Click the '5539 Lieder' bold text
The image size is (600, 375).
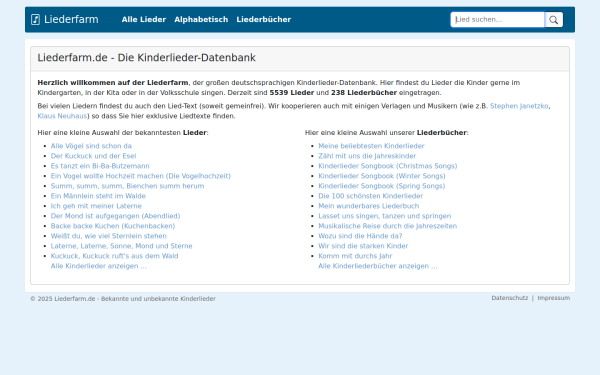[x=292, y=93]
